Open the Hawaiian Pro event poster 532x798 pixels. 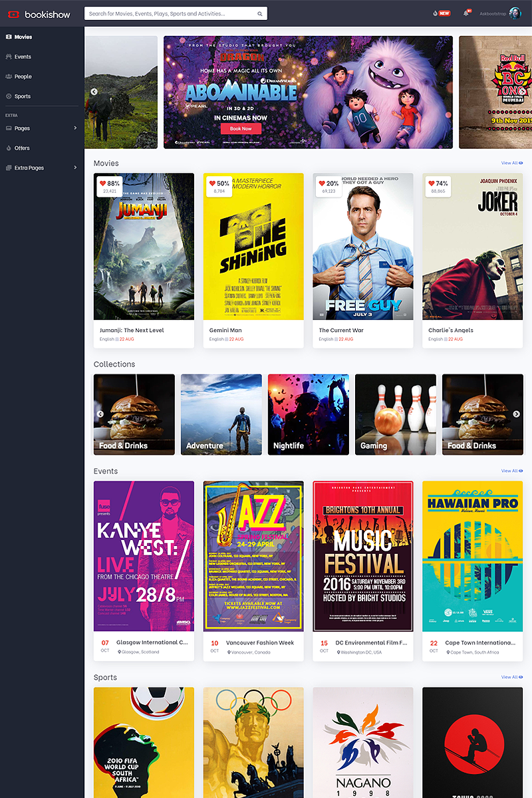pyautogui.click(x=473, y=556)
